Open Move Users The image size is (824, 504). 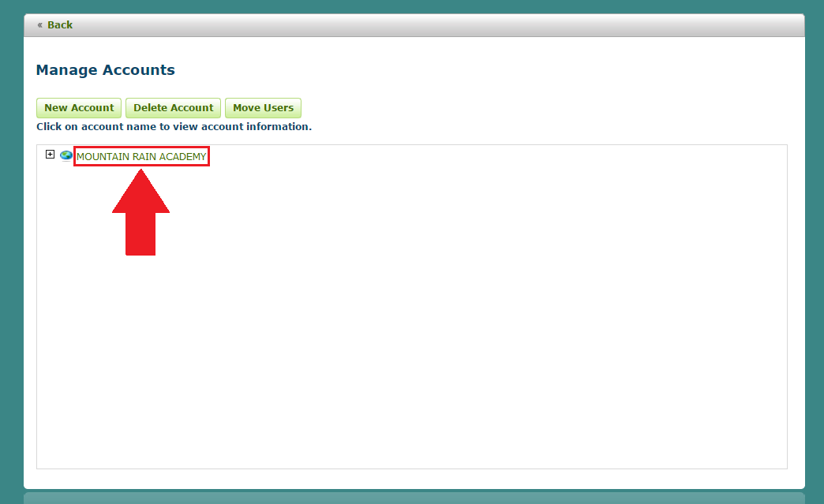pyautogui.click(x=263, y=107)
